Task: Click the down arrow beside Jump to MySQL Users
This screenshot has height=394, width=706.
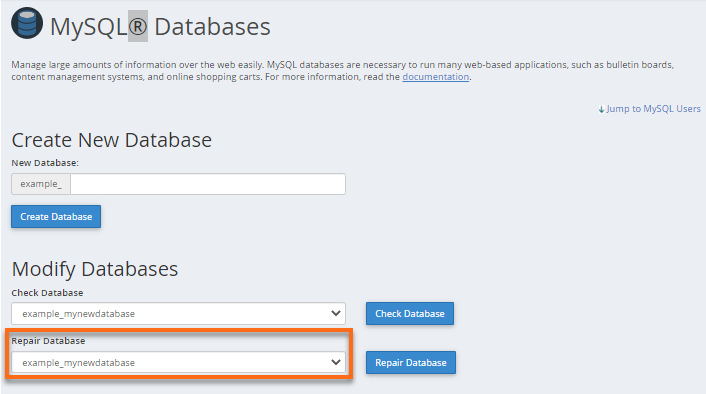Action: (x=601, y=109)
